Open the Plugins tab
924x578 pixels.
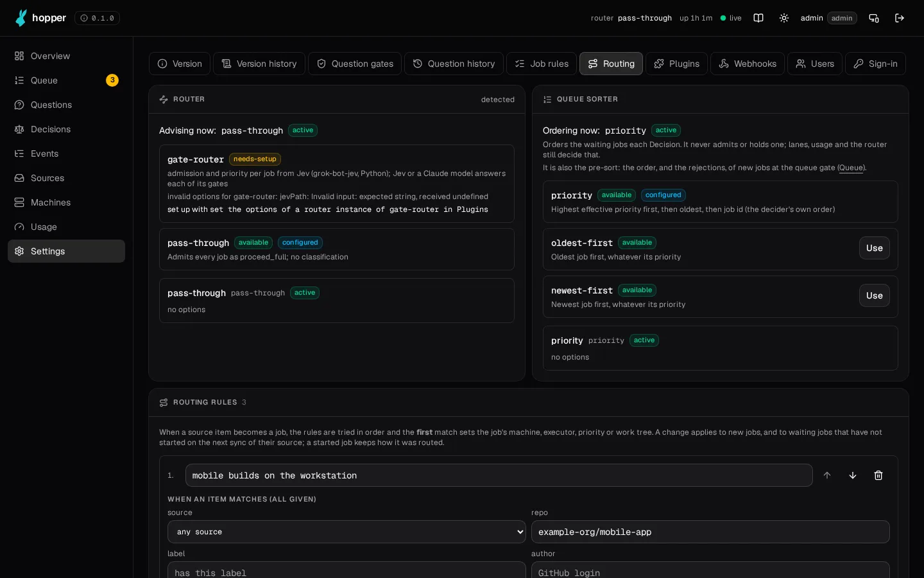click(676, 64)
